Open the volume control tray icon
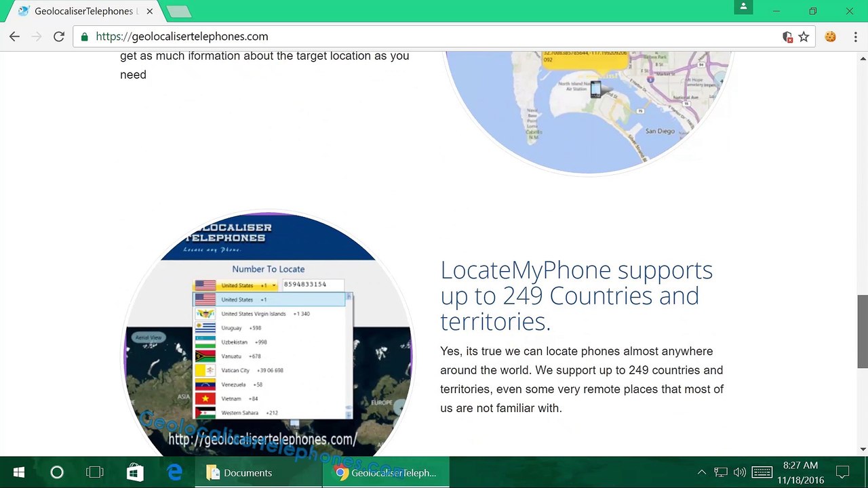 (x=740, y=472)
